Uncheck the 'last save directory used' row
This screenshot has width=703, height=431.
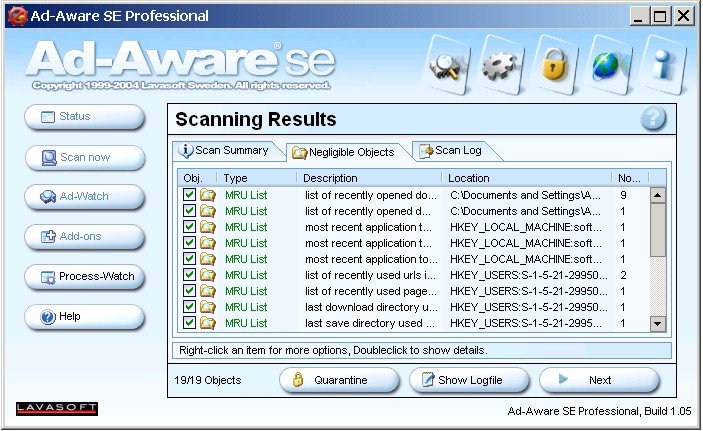[189, 322]
